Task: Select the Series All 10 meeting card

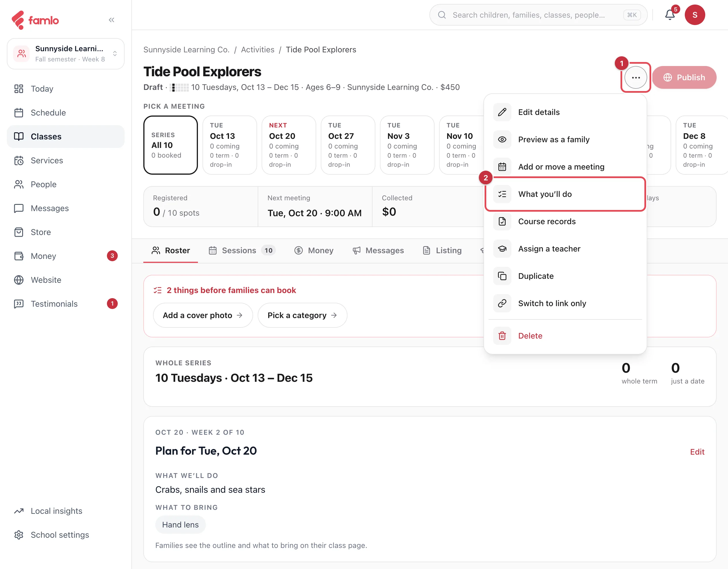Action: pyautogui.click(x=171, y=145)
